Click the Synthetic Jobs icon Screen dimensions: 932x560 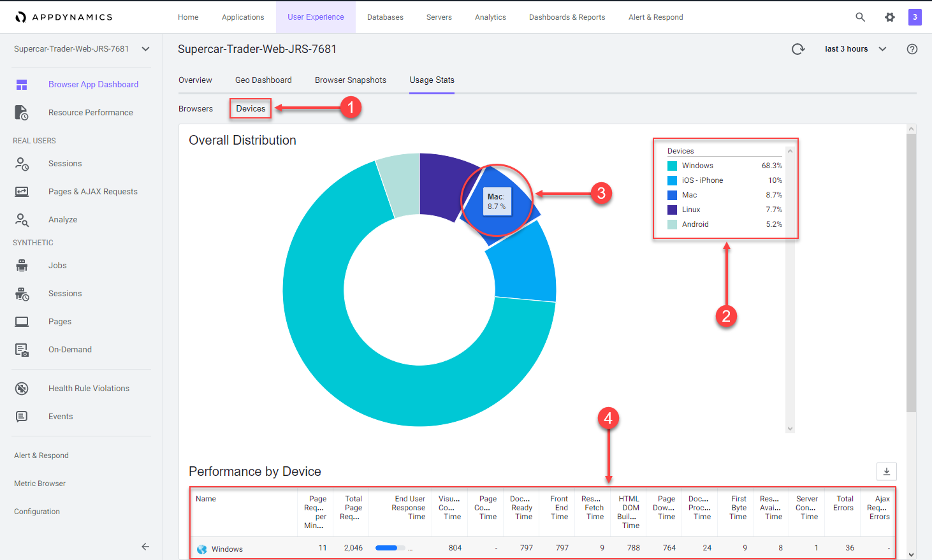click(x=22, y=266)
